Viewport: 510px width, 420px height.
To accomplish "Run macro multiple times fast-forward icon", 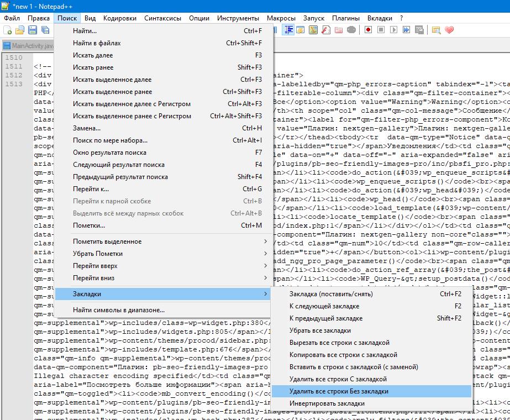I will [x=406, y=30].
